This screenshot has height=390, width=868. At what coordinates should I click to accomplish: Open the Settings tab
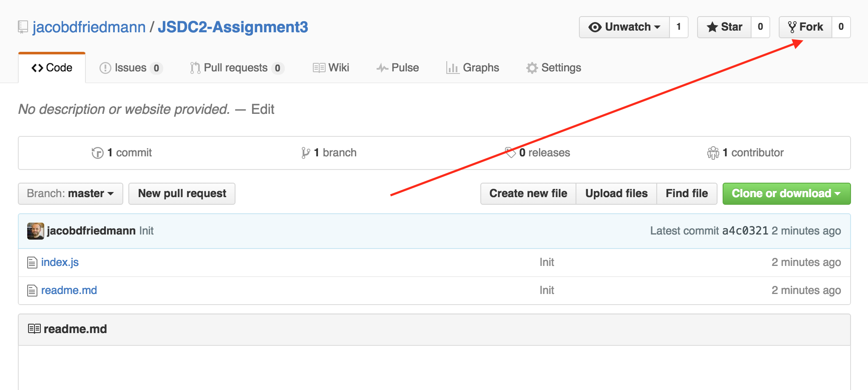click(553, 68)
